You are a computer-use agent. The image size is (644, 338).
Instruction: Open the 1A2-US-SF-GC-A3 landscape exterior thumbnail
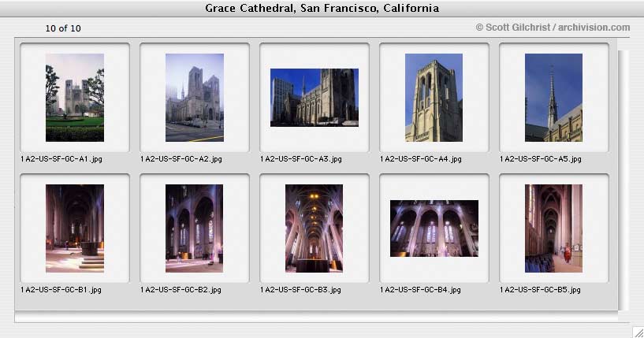pyautogui.click(x=315, y=98)
